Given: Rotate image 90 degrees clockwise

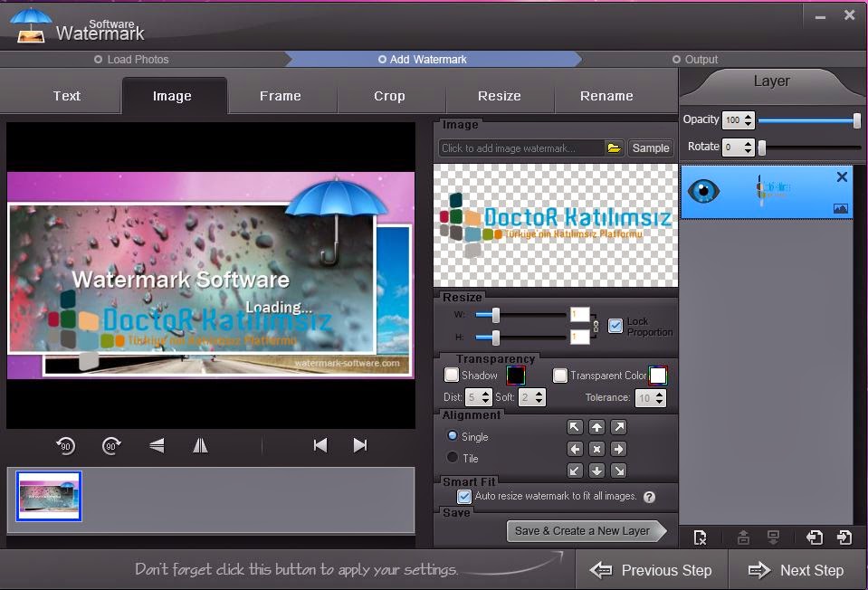Looking at the screenshot, I should click(x=111, y=445).
